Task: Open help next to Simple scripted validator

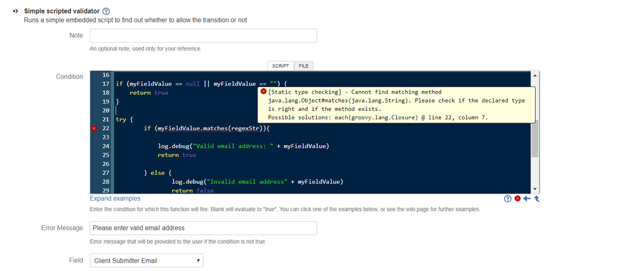Action: pos(106,11)
